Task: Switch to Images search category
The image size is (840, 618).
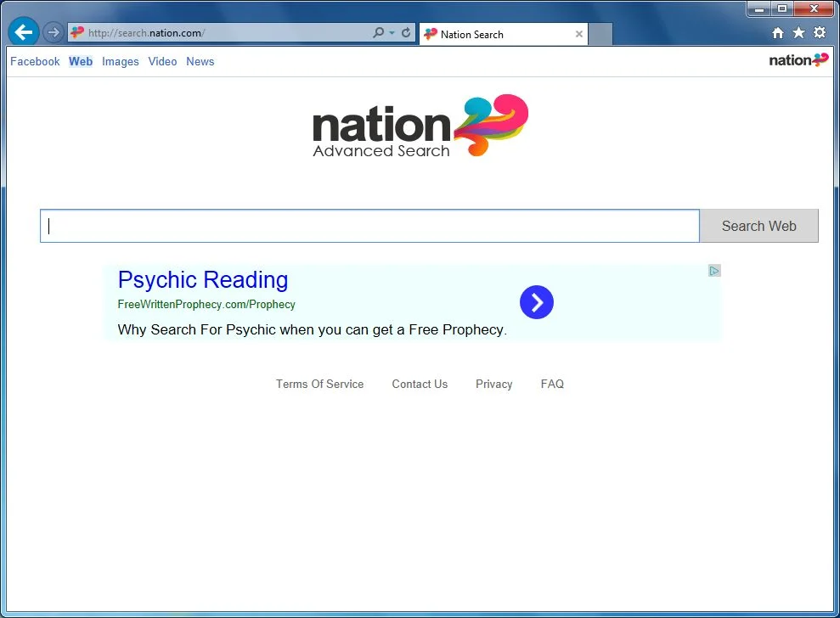Action: [x=121, y=62]
